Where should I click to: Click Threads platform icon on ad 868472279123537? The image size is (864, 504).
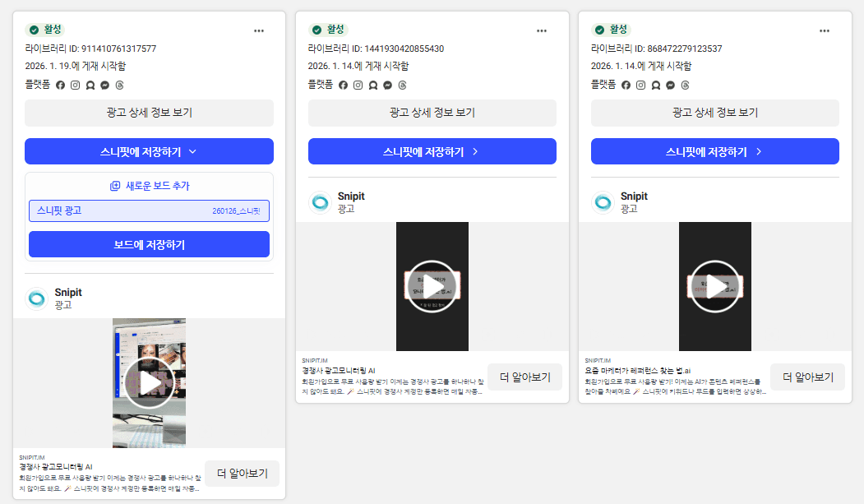[x=685, y=85]
